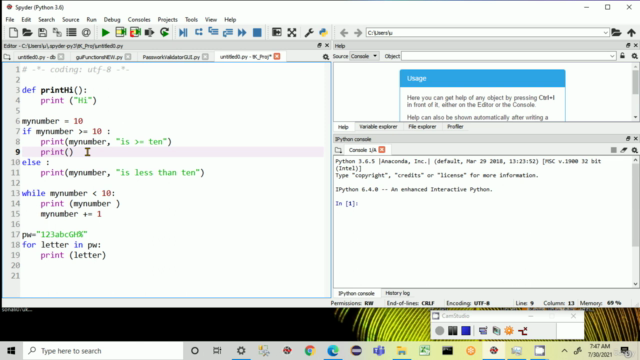Run file with the green play button
The image size is (640, 360).
(105, 33)
